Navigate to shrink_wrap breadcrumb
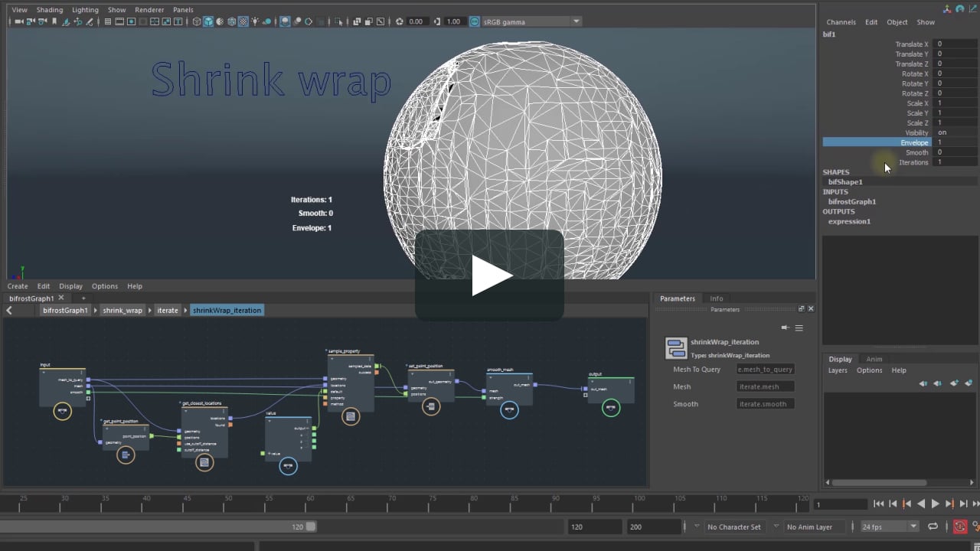 coord(122,310)
